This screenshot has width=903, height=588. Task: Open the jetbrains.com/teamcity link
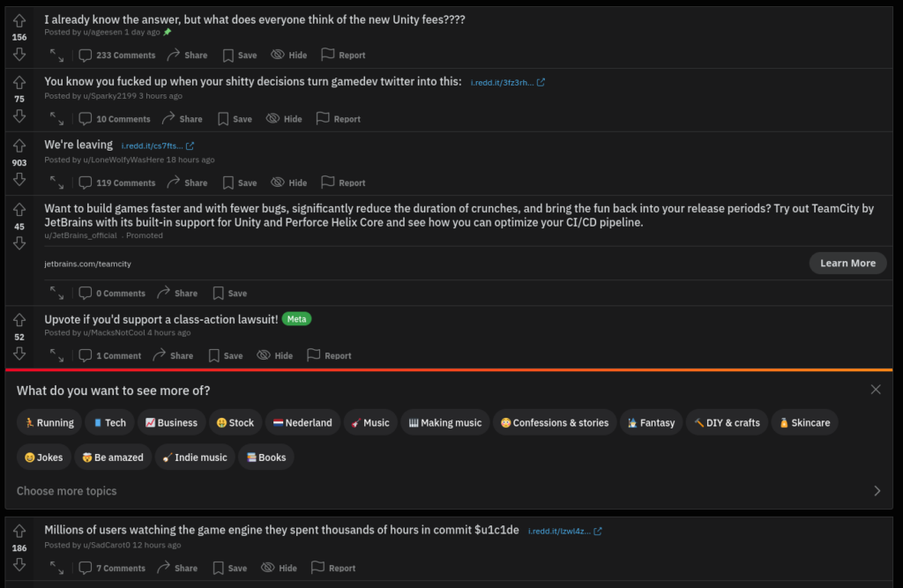pyautogui.click(x=87, y=264)
